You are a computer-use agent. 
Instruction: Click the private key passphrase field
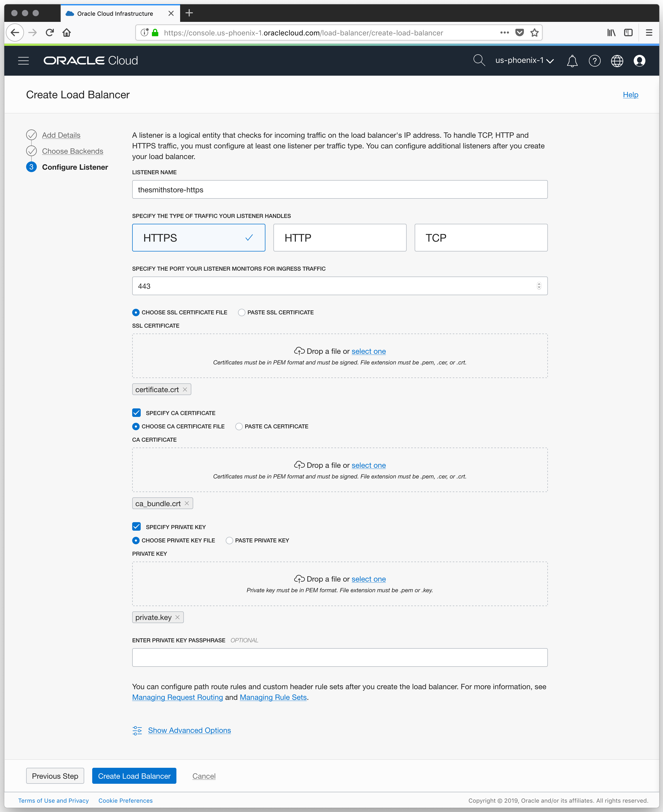click(339, 657)
